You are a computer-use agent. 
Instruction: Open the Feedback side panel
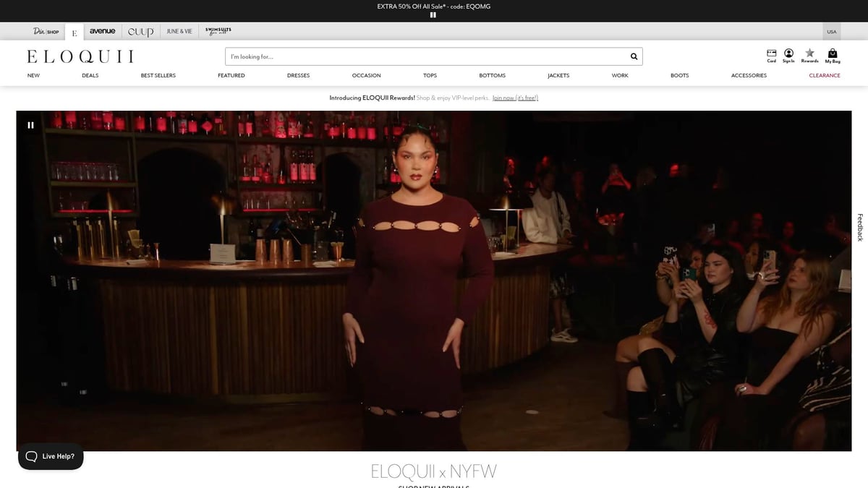859,225
